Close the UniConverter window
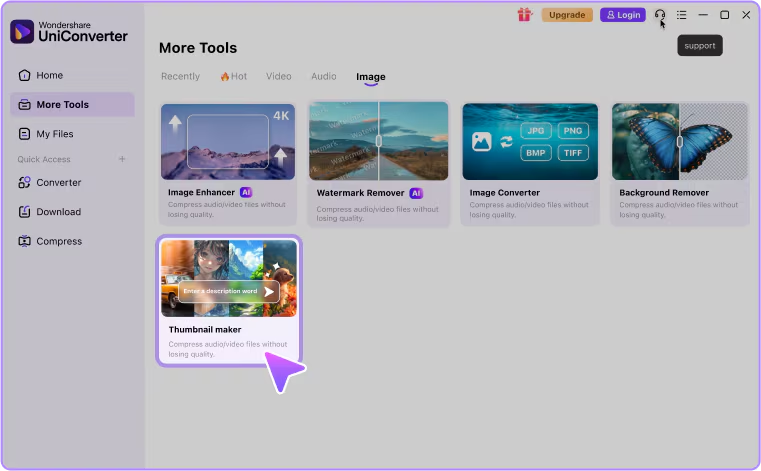The image size is (761, 471). click(x=746, y=15)
